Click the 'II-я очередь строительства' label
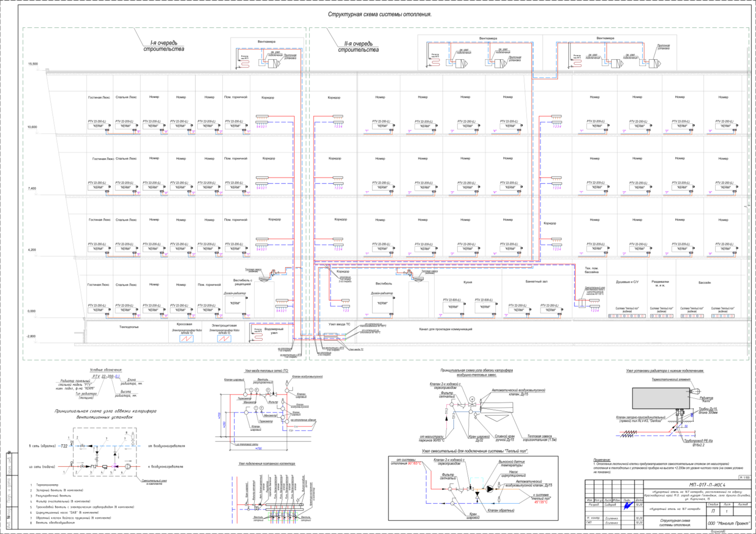Viewport: 756px width, 534px height. 358,47
